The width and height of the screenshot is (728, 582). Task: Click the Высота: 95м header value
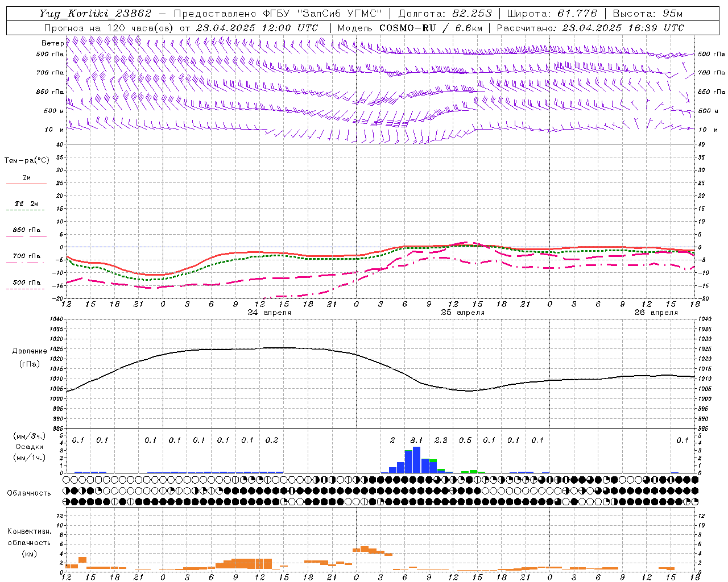648,14
